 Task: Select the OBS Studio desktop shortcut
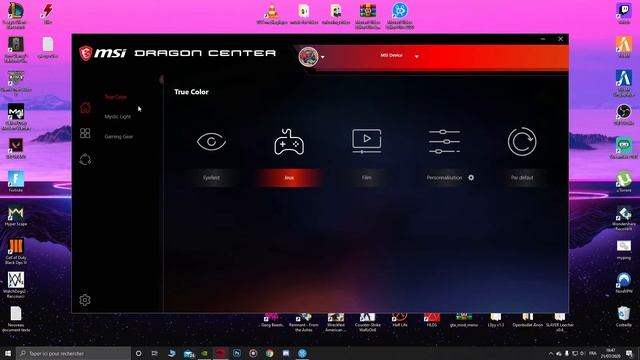click(x=624, y=114)
